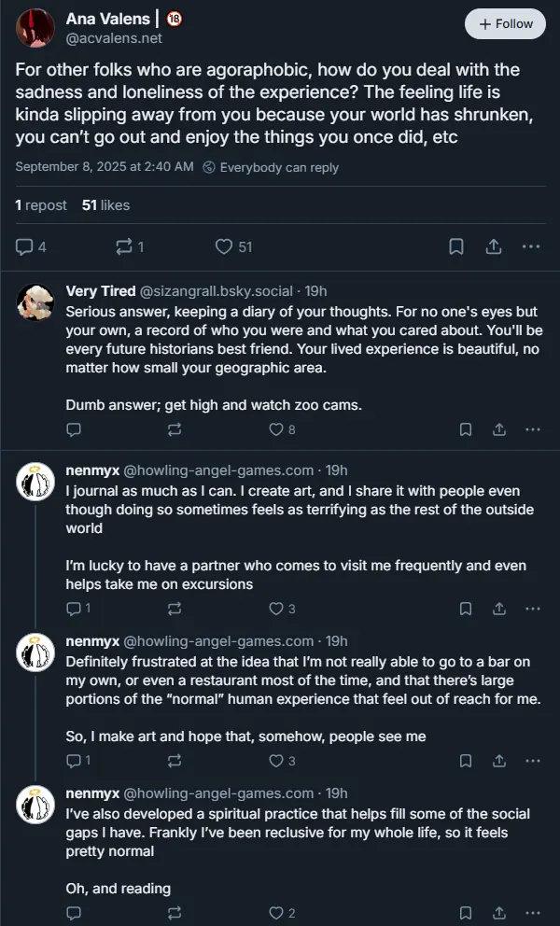Share Ana Valens's main post
The width and height of the screenshot is (560, 926).
(x=494, y=246)
